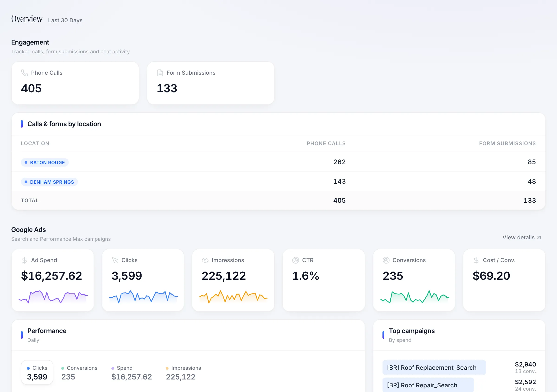Click the 1.6% CTR value
The image size is (557, 392).
[305, 276]
